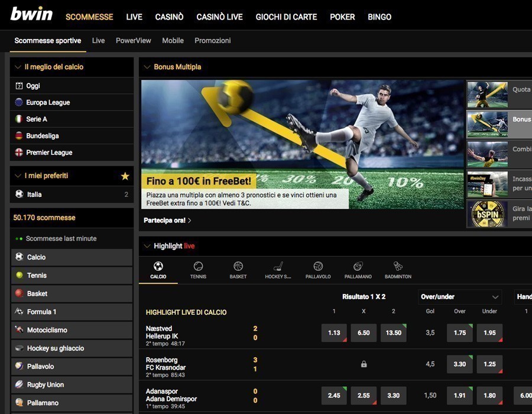The height and width of the screenshot is (414, 532).
Task: Click the favorites star icon
Action: tap(125, 176)
